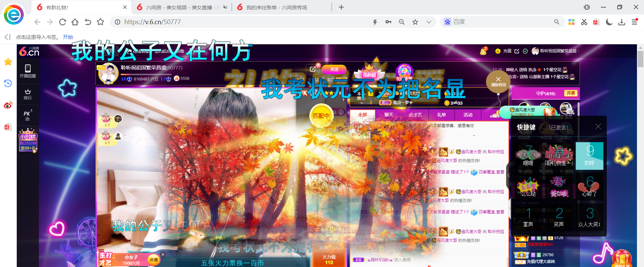Click the 匹配中 matching badge
This screenshot has height=267, width=644.
[321, 116]
